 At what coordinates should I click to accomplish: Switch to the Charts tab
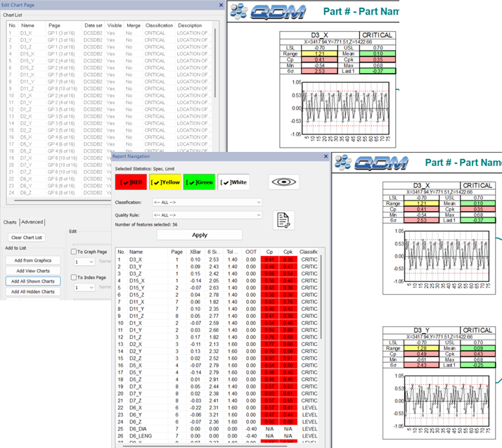[x=10, y=222]
